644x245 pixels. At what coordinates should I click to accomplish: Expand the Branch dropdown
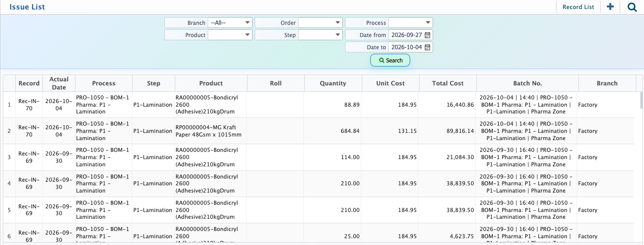[230, 23]
